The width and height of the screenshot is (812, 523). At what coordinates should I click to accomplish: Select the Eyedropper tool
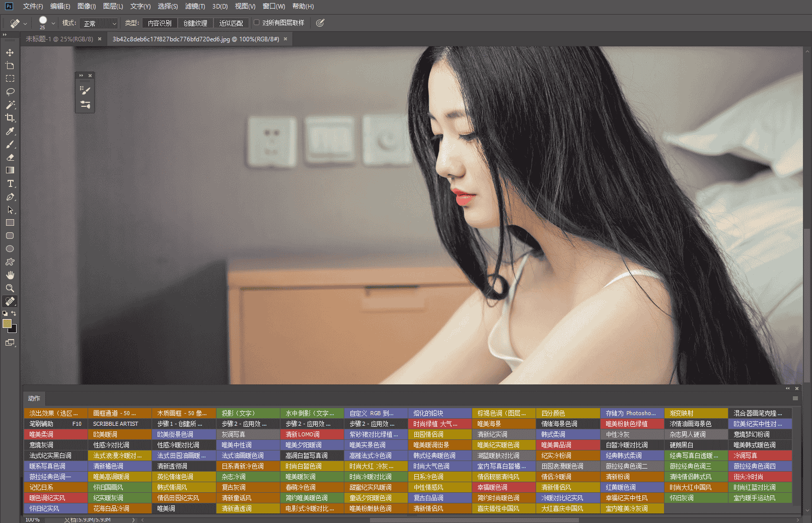point(10,131)
